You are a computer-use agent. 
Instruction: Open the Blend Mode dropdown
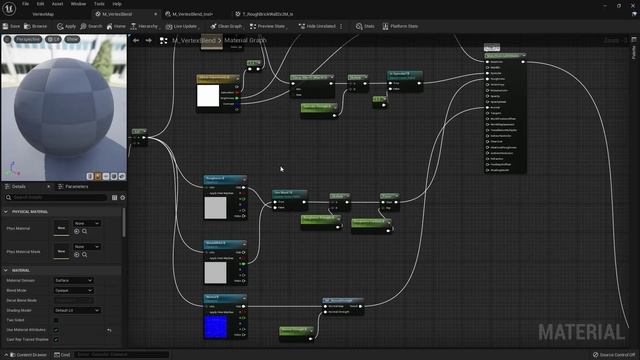(73, 291)
